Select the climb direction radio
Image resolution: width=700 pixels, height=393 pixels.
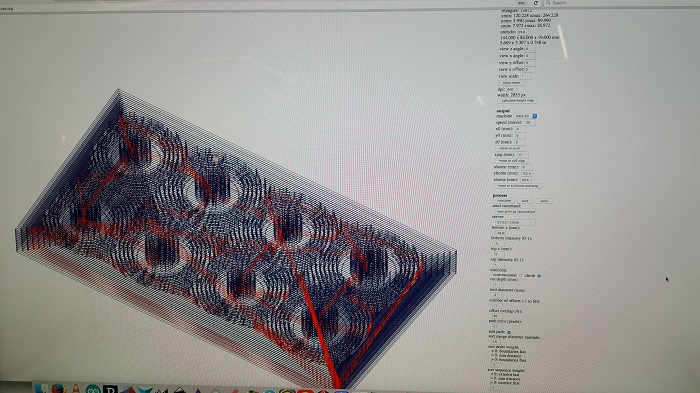pyautogui.click(x=539, y=276)
